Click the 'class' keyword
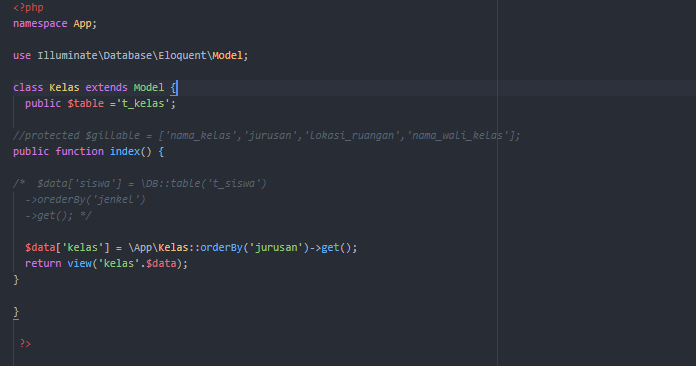Image resolution: width=696 pixels, height=366 pixels. (x=28, y=87)
